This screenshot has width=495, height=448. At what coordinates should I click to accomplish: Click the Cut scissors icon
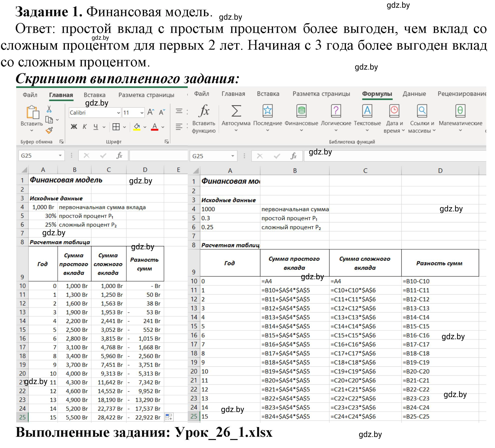49,109
